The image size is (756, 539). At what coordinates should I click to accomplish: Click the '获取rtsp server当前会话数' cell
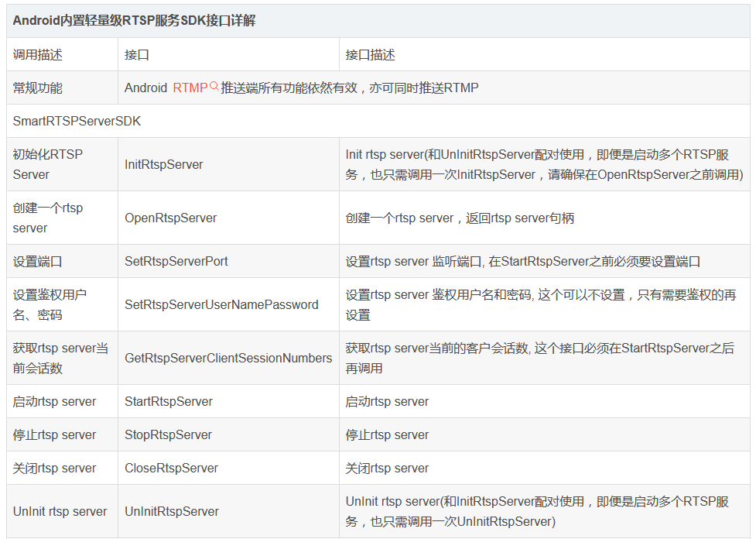(x=62, y=358)
